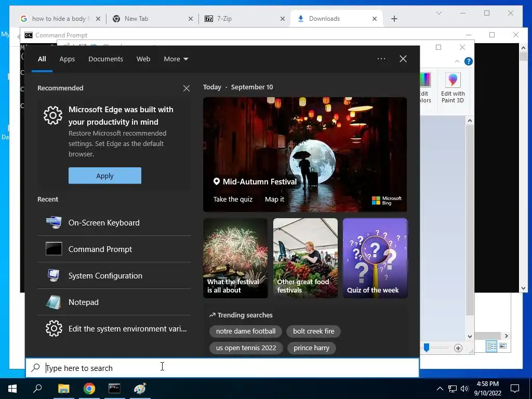Click the taskbar search magnifier icon
This screenshot has height=399, width=532.
coord(37,389)
